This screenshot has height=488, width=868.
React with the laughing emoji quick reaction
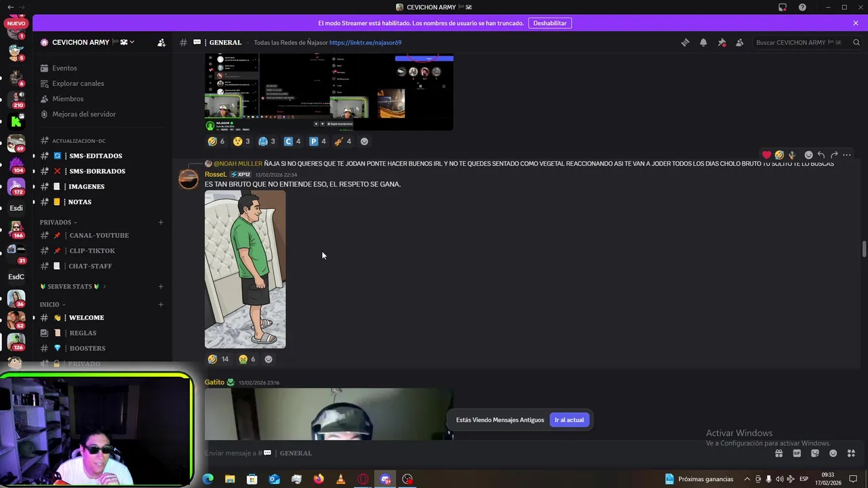click(779, 155)
